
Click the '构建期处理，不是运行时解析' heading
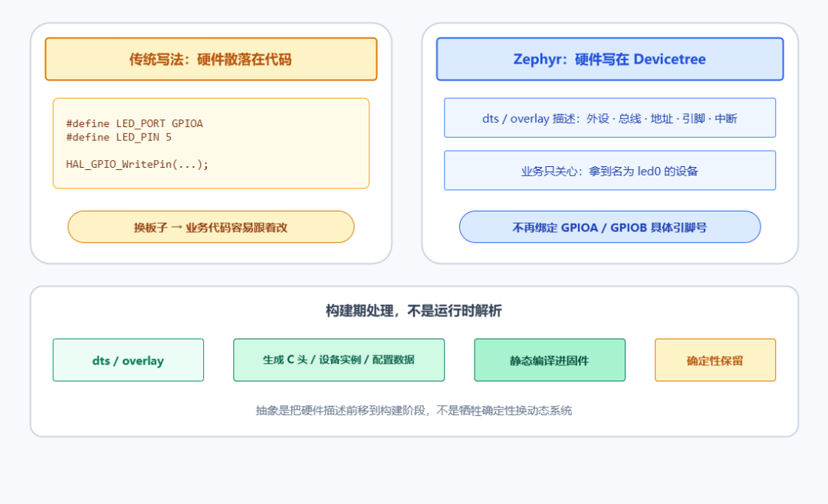coord(414,311)
